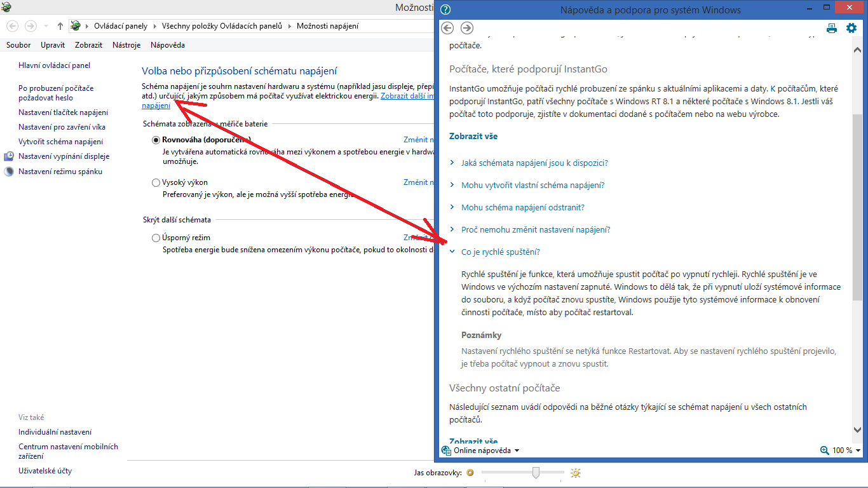The height and width of the screenshot is (488, 868).
Task: Click 'Zobrazit vše' under the InstantGo section
Action: pos(473,136)
